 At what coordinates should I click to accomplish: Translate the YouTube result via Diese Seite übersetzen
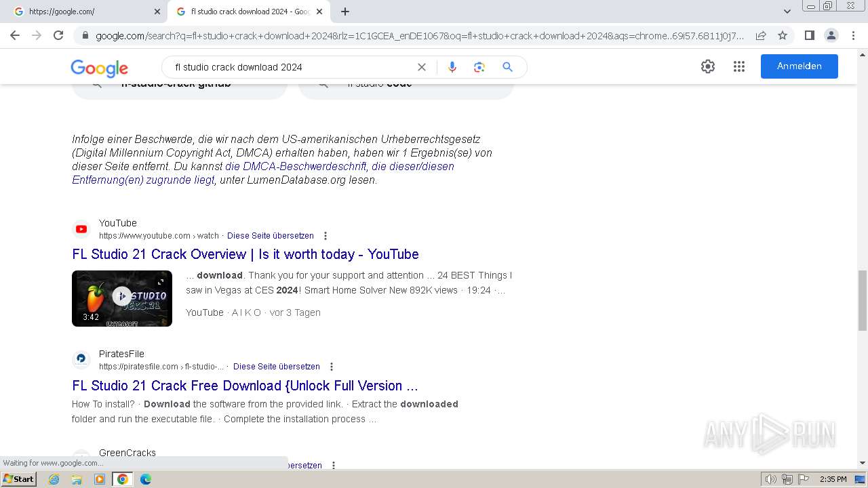(271, 236)
